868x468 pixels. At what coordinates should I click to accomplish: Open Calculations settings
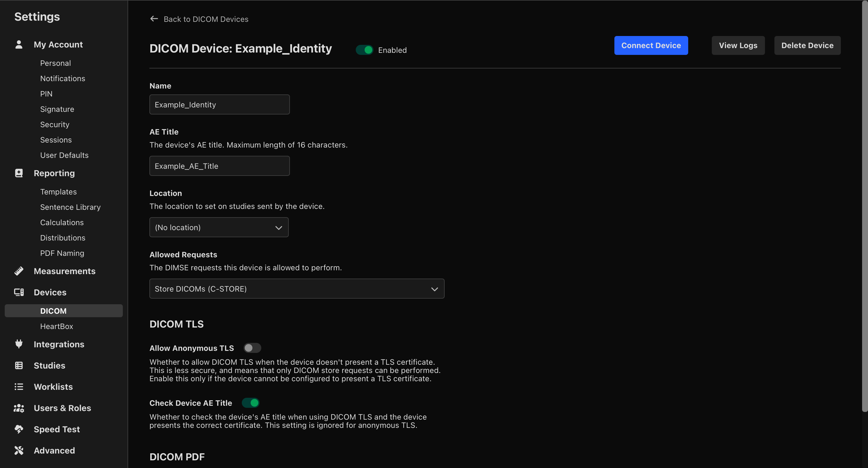tap(62, 222)
